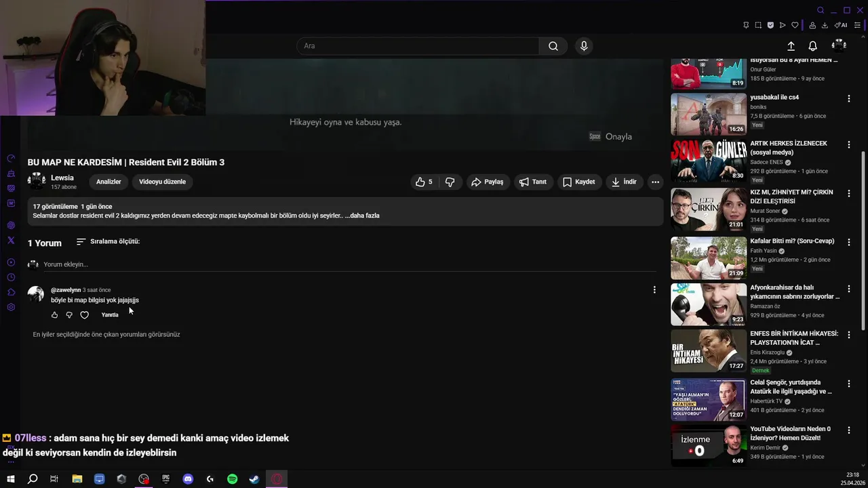868x488 pixels.
Task: Click the browser tab search magnifier icon
Action: pyautogui.click(x=821, y=10)
